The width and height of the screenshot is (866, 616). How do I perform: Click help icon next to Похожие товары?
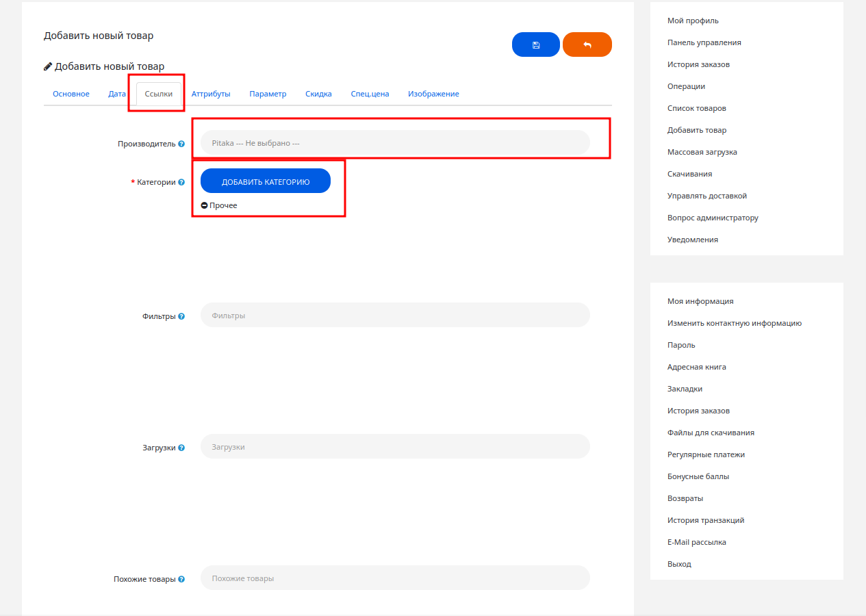[x=181, y=579]
